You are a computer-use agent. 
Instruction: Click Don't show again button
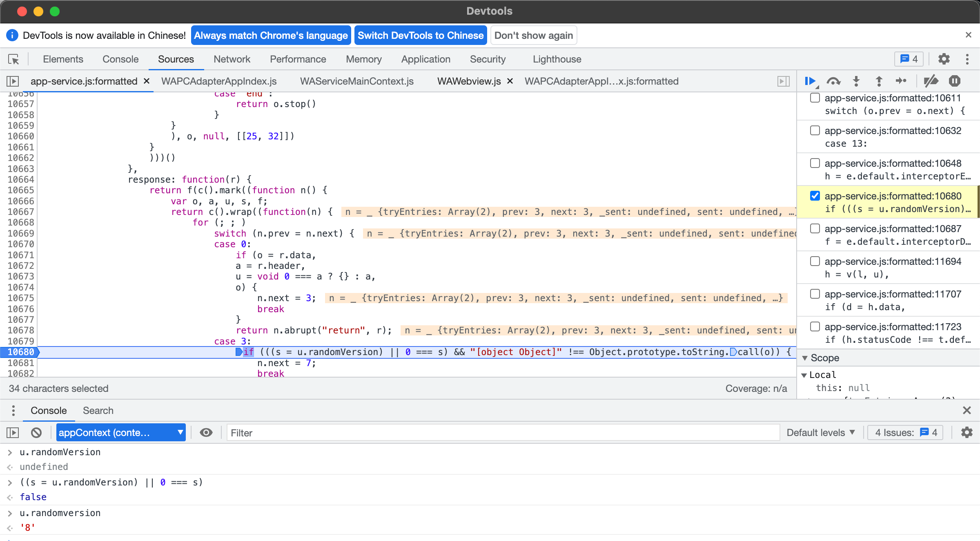pos(534,35)
